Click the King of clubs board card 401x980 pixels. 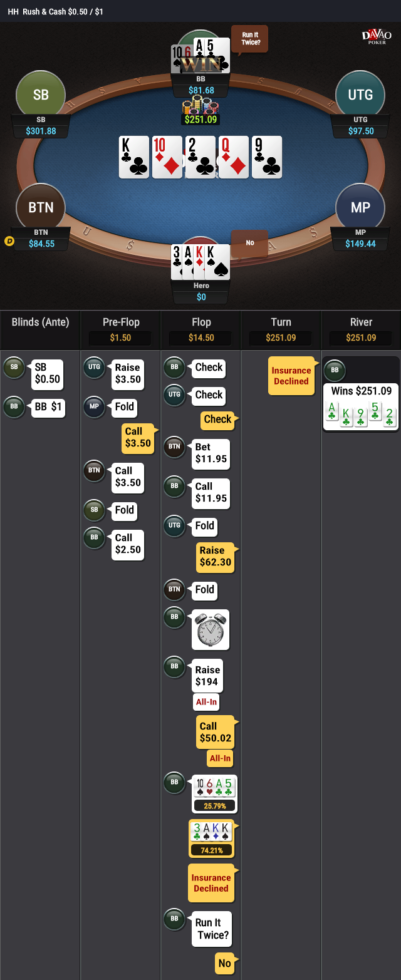[134, 157]
